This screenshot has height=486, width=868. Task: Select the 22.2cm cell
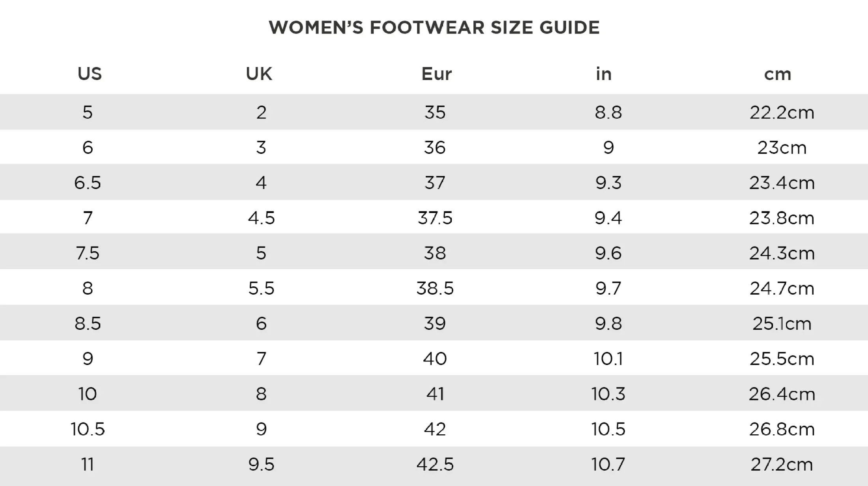[x=782, y=112]
